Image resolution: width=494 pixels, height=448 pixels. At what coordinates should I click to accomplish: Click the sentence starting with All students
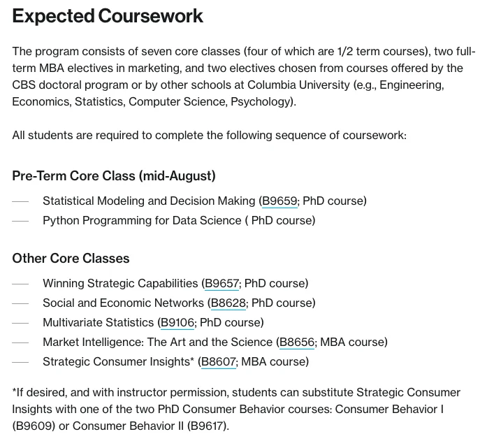coord(209,136)
